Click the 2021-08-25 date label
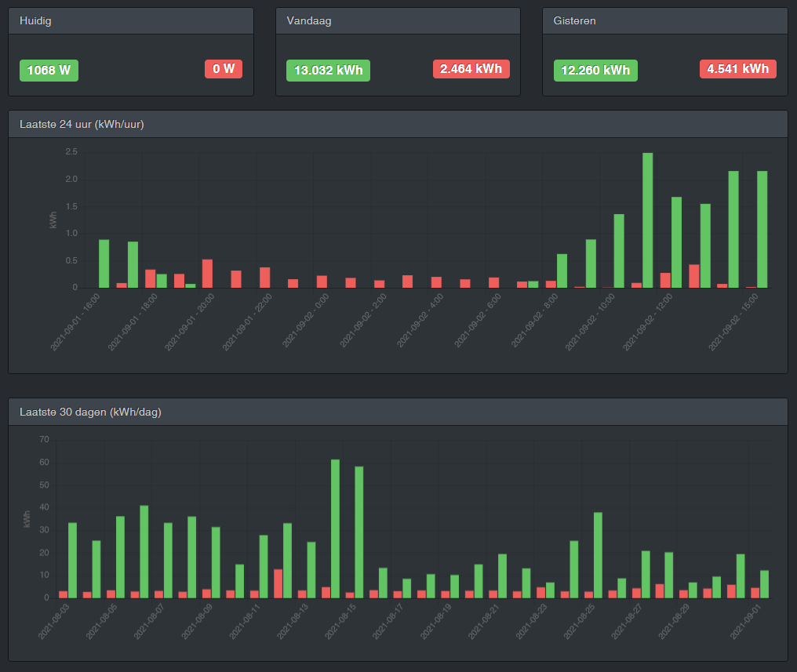 (580, 622)
